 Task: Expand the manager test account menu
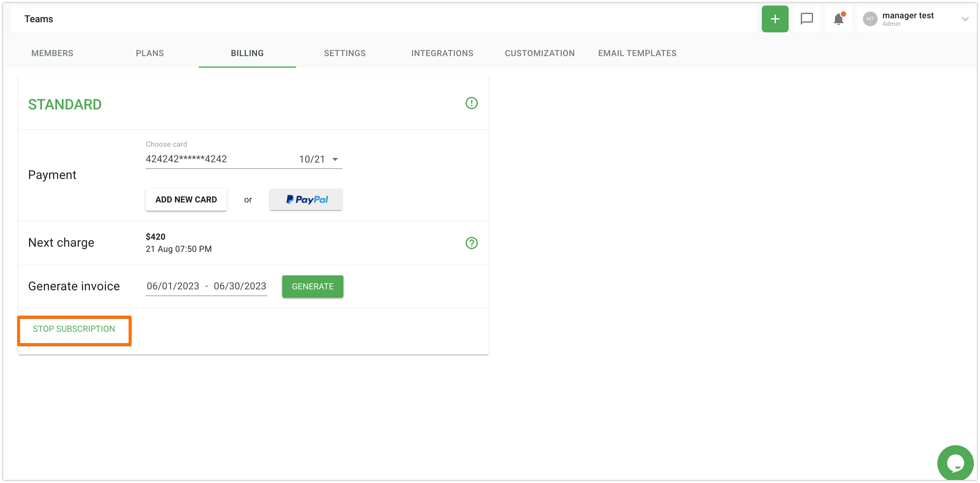coord(965,19)
